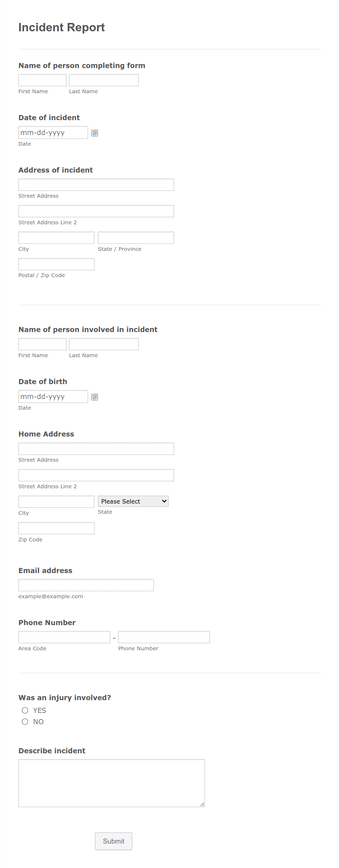Click involved person's First Name field
The width and height of the screenshot is (339, 868).
42,344
